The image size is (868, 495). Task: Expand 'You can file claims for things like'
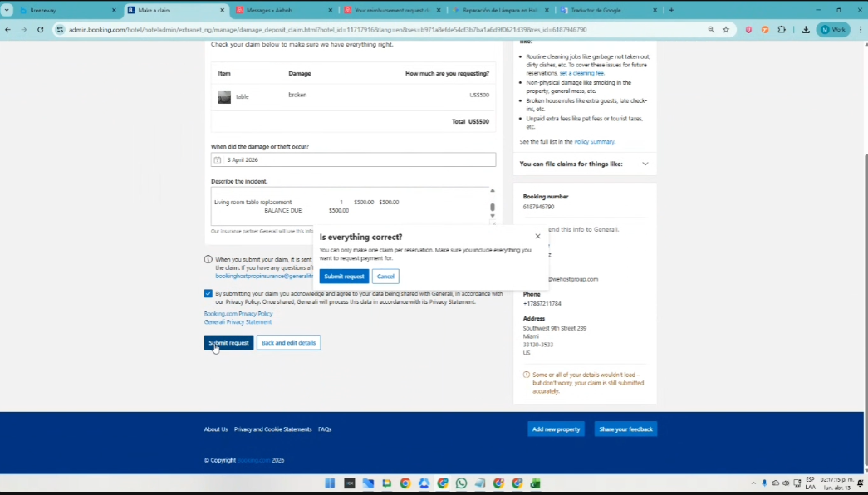(585, 164)
